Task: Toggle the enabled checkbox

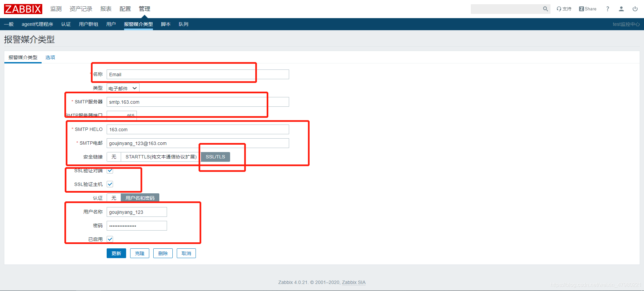Action: coord(110,239)
